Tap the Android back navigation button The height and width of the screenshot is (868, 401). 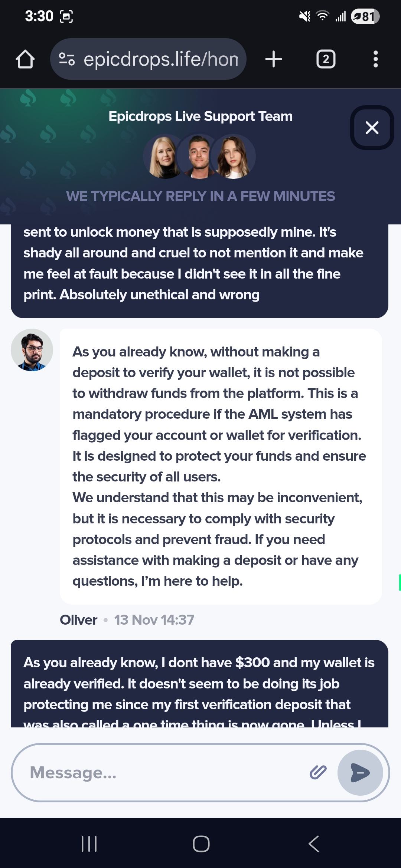click(x=314, y=844)
